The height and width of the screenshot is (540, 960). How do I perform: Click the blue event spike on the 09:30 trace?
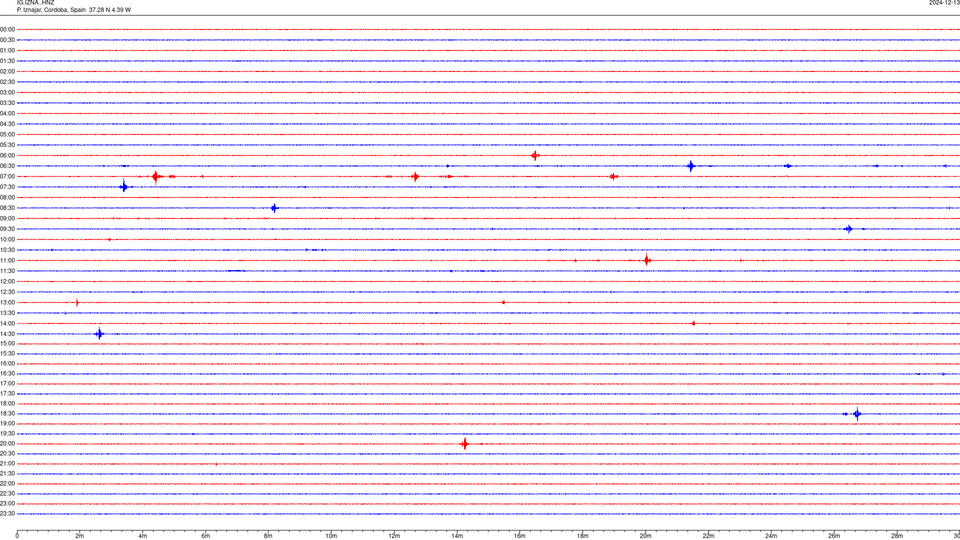tap(849, 229)
